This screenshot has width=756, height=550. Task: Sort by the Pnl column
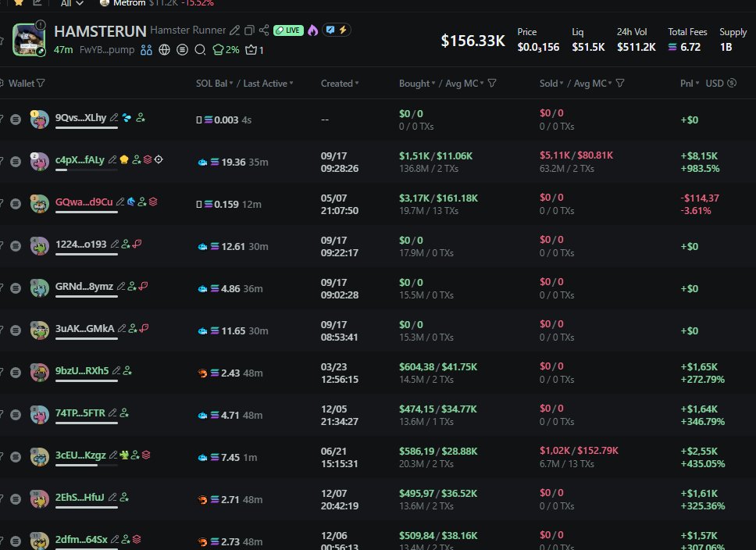pos(690,83)
